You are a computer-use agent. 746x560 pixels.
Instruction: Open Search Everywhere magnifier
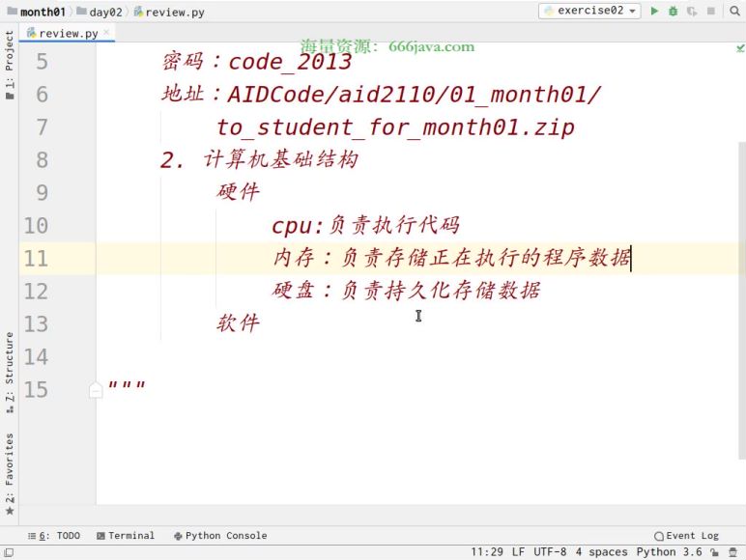(x=732, y=12)
